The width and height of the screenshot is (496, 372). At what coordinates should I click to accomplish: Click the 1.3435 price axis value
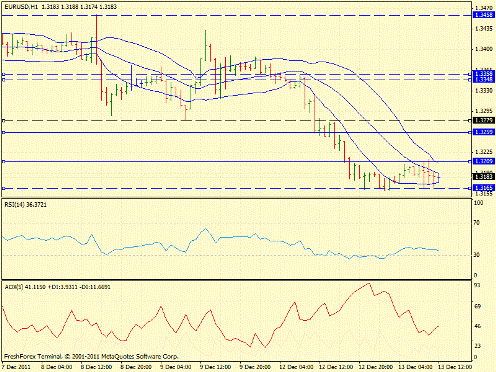click(484, 29)
